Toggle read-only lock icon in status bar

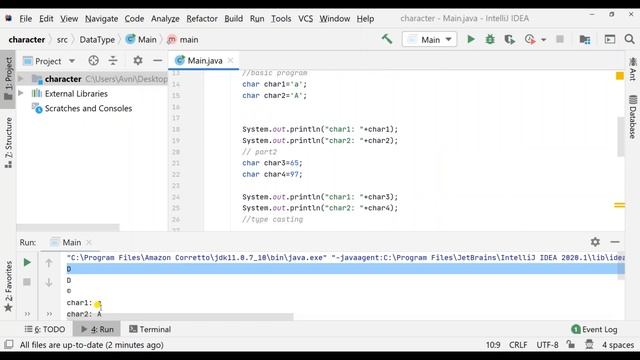(x=571, y=344)
